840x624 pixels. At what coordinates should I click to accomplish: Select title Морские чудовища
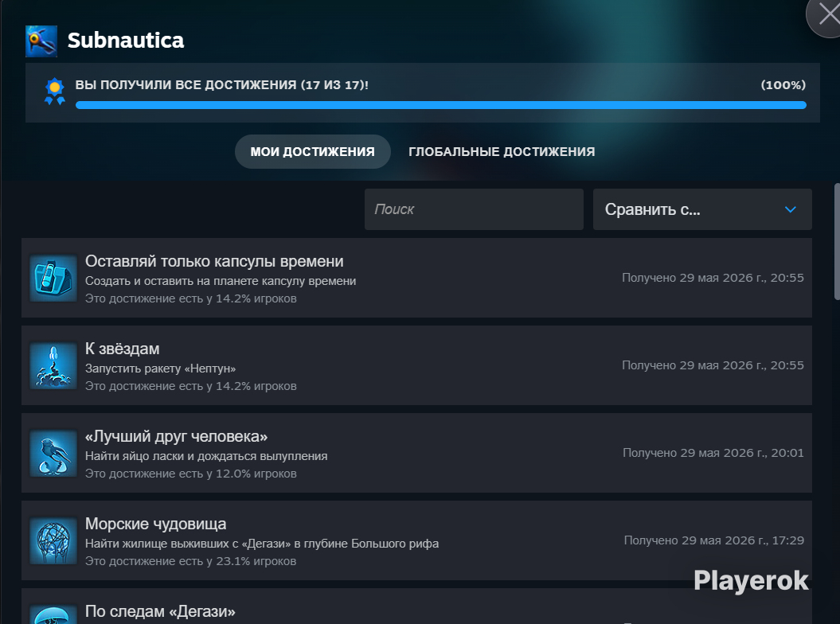coord(155,524)
